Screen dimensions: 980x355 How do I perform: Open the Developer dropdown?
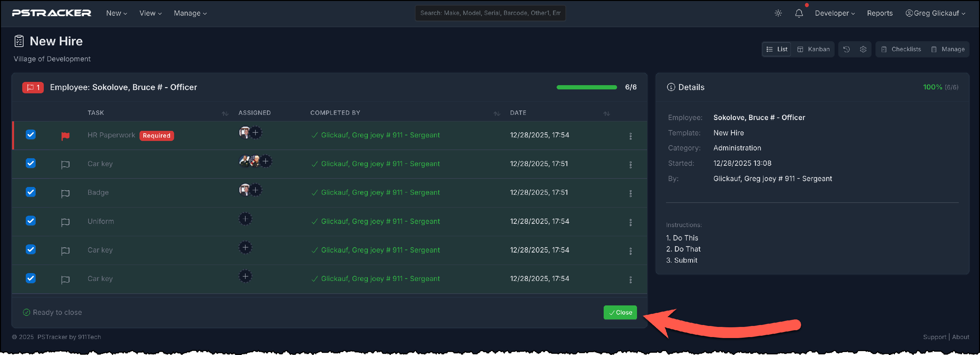click(x=834, y=13)
